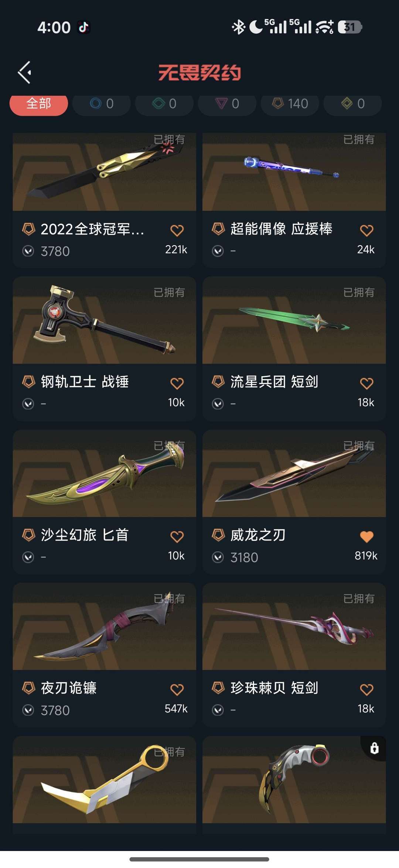Tap heart icon for 钢轨卫士 战锤
Image resolution: width=399 pixels, height=868 pixels.
coord(177,383)
